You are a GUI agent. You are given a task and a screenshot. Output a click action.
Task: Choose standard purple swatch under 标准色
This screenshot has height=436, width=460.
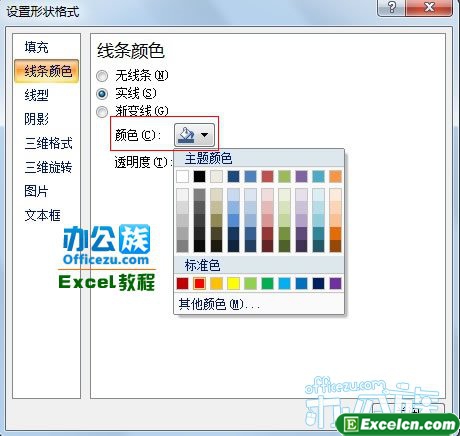pos(335,283)
